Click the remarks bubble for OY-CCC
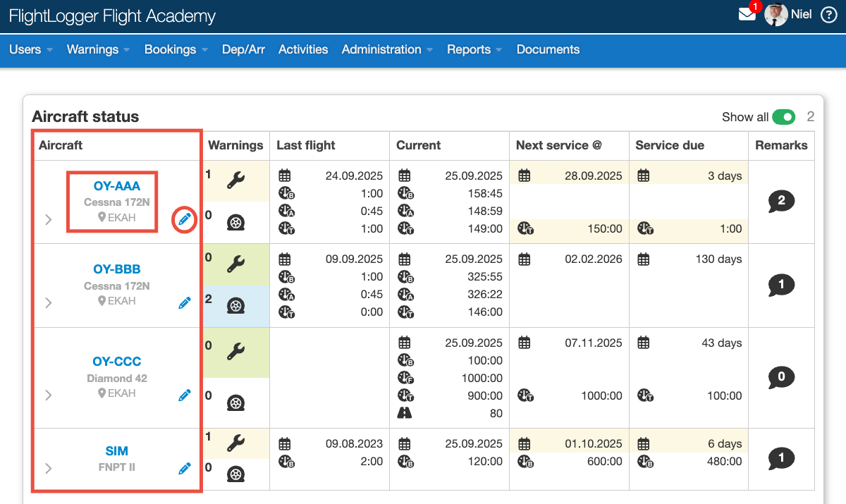Screen dimensions: 846x504 tap(781, 377)
